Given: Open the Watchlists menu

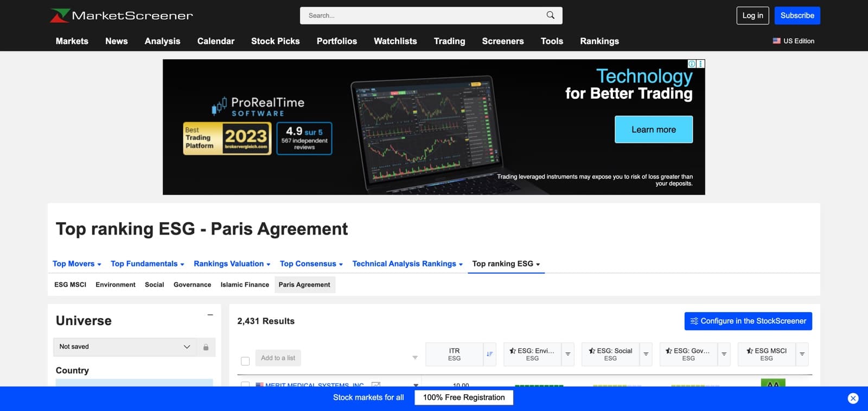Looking at the screenshot, I should [395, 41].
